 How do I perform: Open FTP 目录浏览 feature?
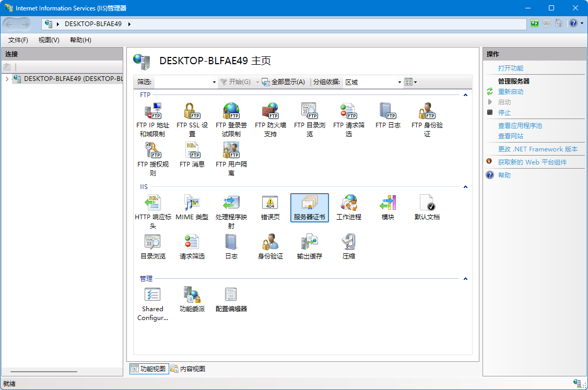309,120
